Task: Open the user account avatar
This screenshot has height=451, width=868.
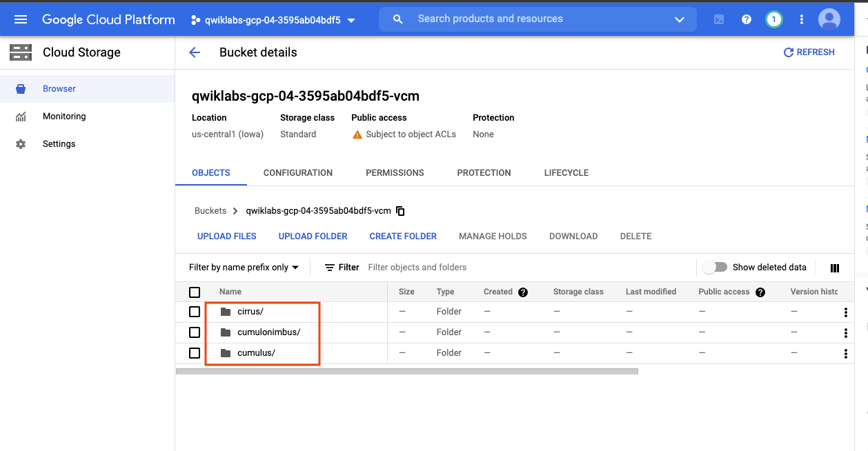Action: pos(829,19)
